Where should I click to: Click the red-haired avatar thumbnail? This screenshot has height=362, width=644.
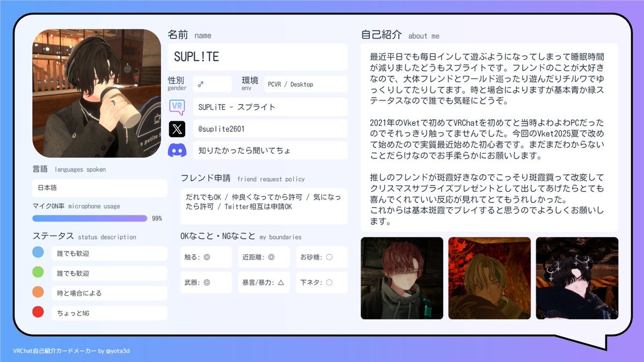(402, 277)
